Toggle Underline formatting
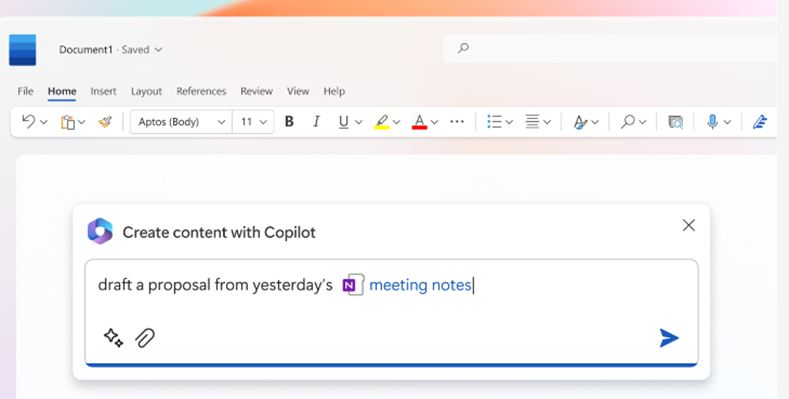789x399 pixels. [344, 122]
